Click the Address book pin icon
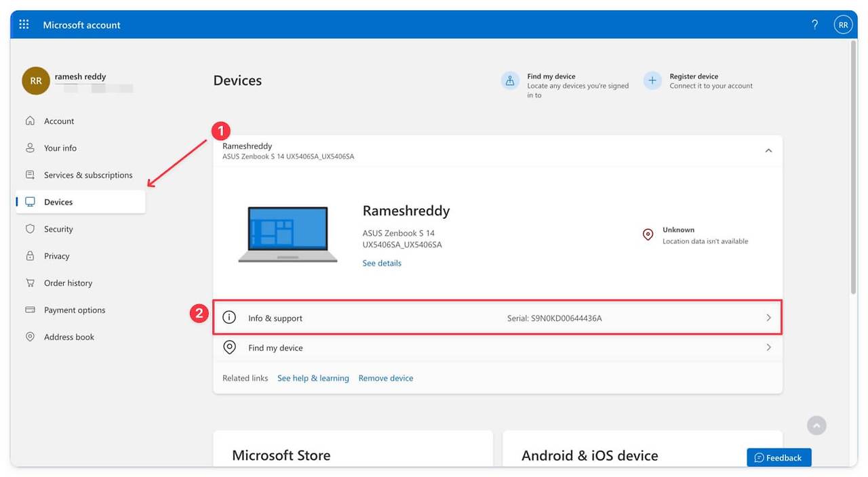The height and width of the screenshot is (477, 868). 30,337
